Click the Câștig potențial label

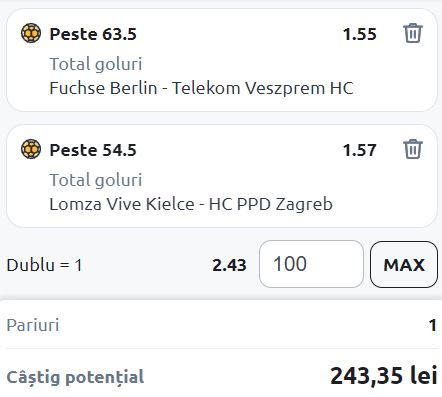tap(75, 378)
